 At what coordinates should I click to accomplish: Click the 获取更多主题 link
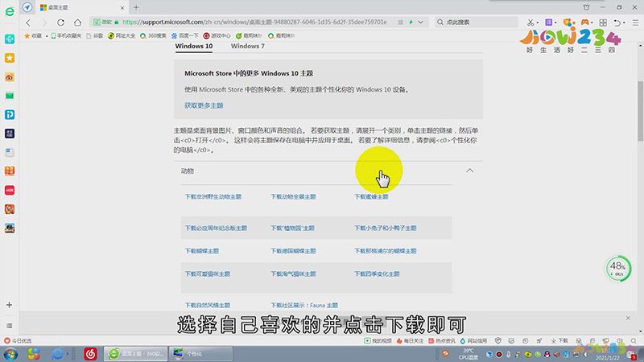point(204,105)
